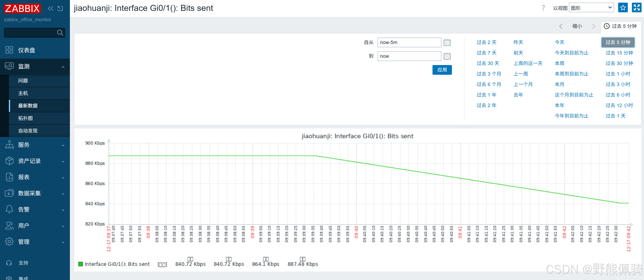The width and height of the screenshot is (644, 280).
Task: Click the now-5m from input field
Action: (409, 42)
